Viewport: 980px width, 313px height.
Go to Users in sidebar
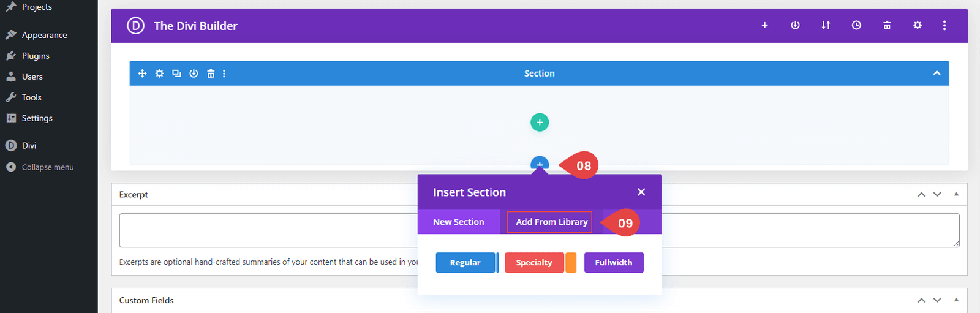pyautogui.click(x=32, y=77)
